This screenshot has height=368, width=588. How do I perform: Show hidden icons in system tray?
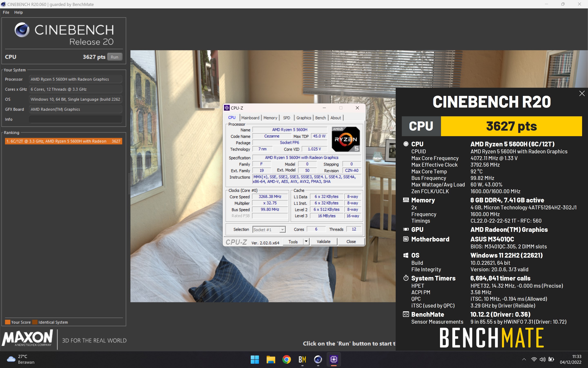pyautogui.click(x=524, y=359)
